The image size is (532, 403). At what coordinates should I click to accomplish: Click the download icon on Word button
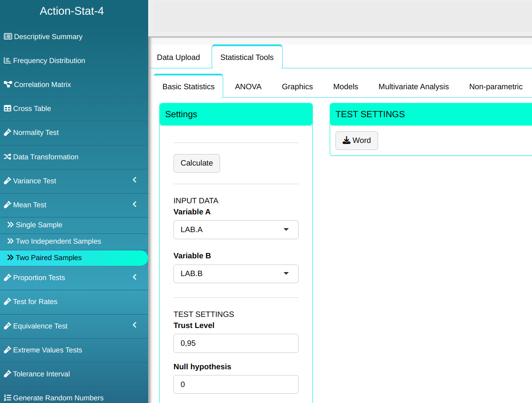[x=347, y=141]
